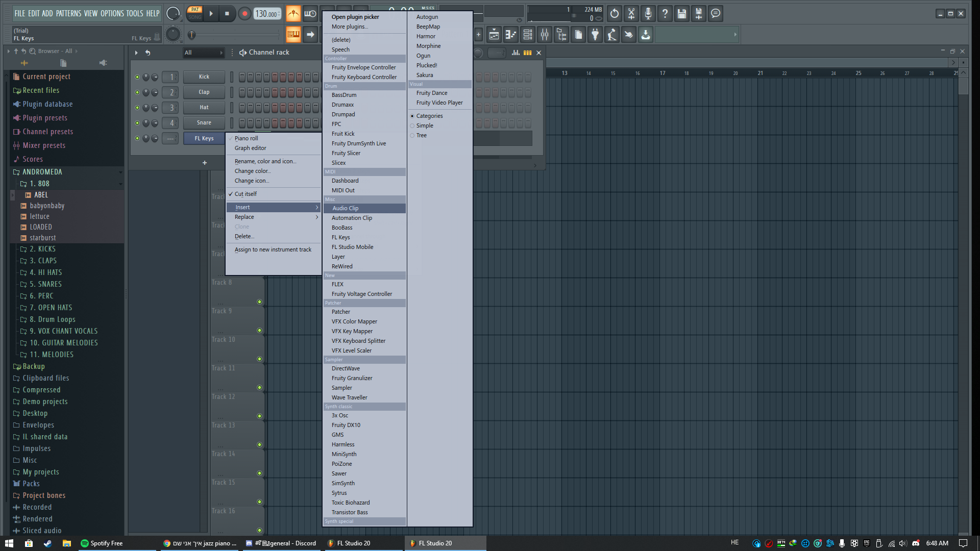Image resolution: width=980 pixels, height=551 pixels.
Task: Open the OPTIONS menu
Action: tap(113, 14)
